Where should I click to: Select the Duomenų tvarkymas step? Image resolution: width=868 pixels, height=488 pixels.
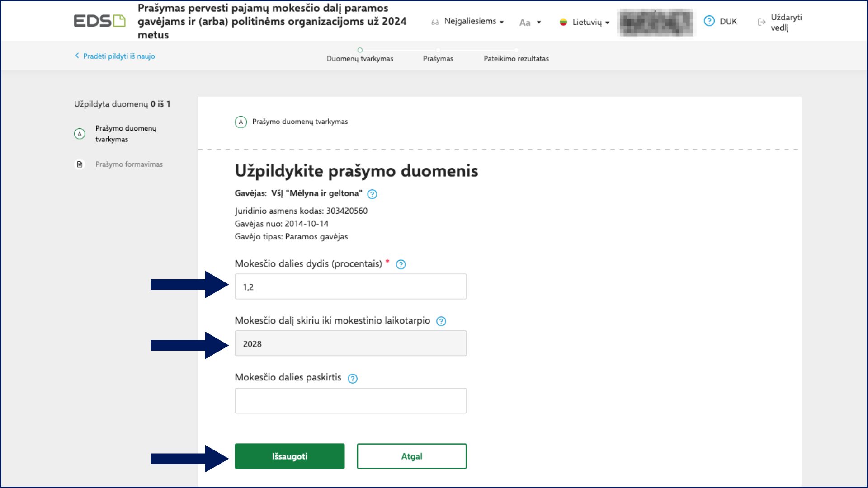point(360,58)
